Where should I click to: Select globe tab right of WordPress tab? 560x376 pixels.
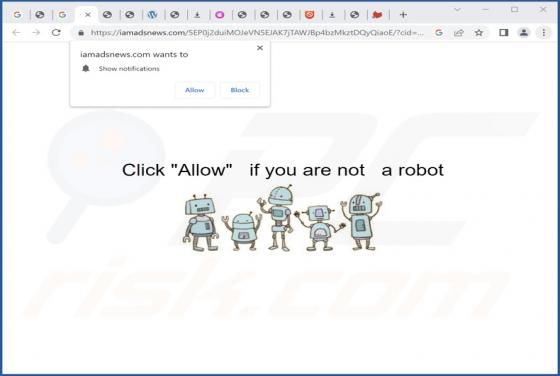coord(175,15)
